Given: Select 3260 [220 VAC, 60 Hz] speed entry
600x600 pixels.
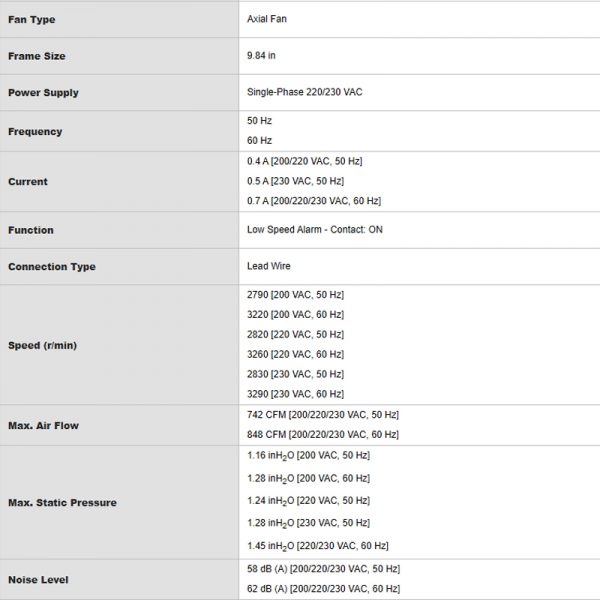Looking at the screenshot, I should 295,354.
